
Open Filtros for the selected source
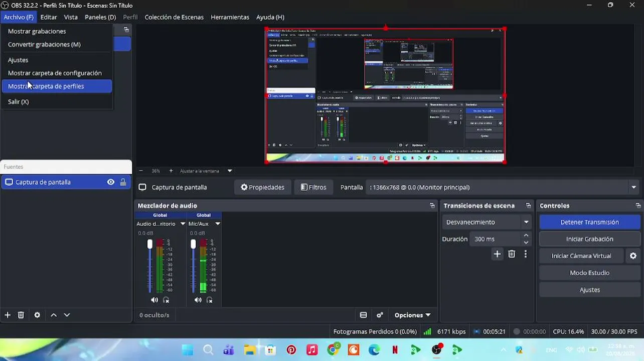click(x=313, y=187)
